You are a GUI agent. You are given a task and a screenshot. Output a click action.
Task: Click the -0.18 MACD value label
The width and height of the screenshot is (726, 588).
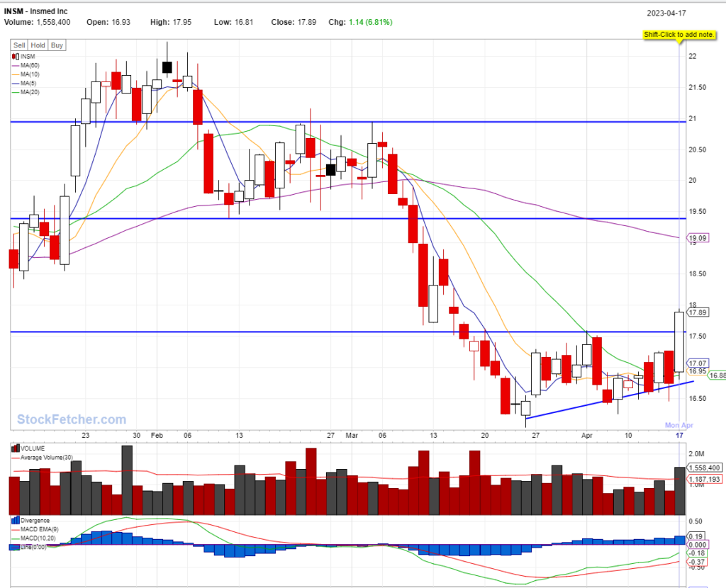696,553
